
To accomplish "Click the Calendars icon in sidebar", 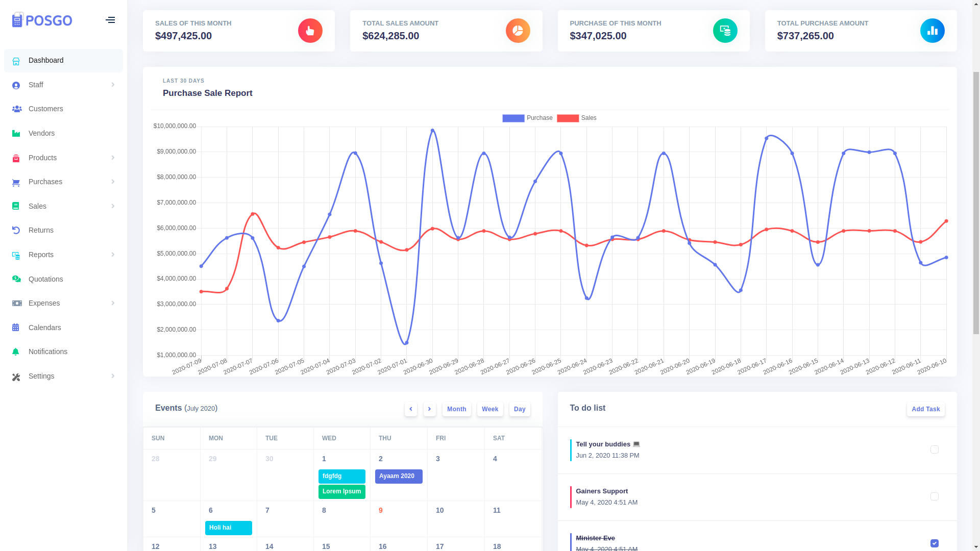I will [16, 328].
